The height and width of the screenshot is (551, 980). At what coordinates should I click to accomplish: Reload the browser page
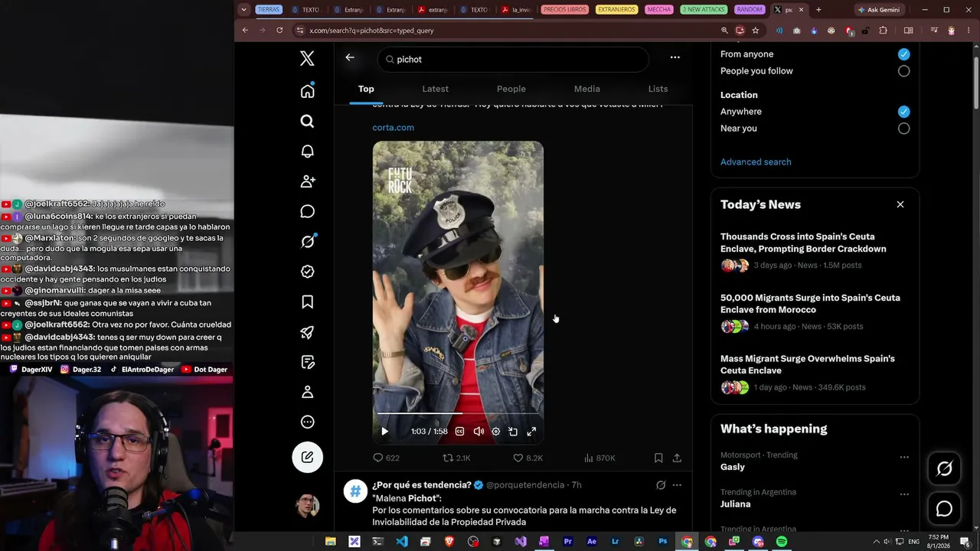click(279, 31)
